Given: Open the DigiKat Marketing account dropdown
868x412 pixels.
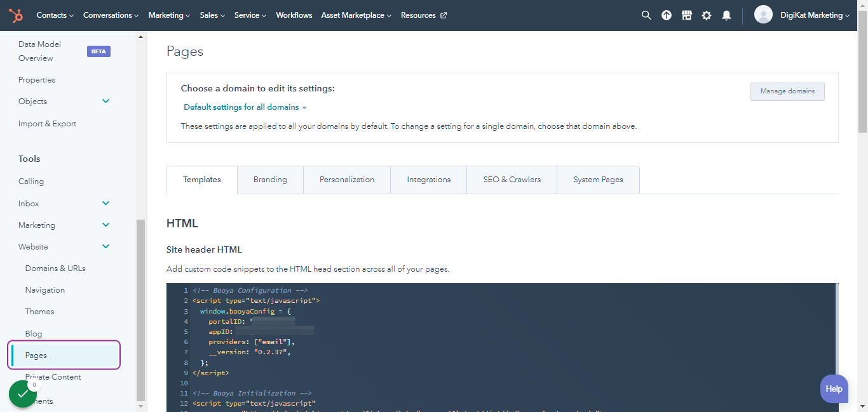Looking at the screenshot, I should coord(815,15).
